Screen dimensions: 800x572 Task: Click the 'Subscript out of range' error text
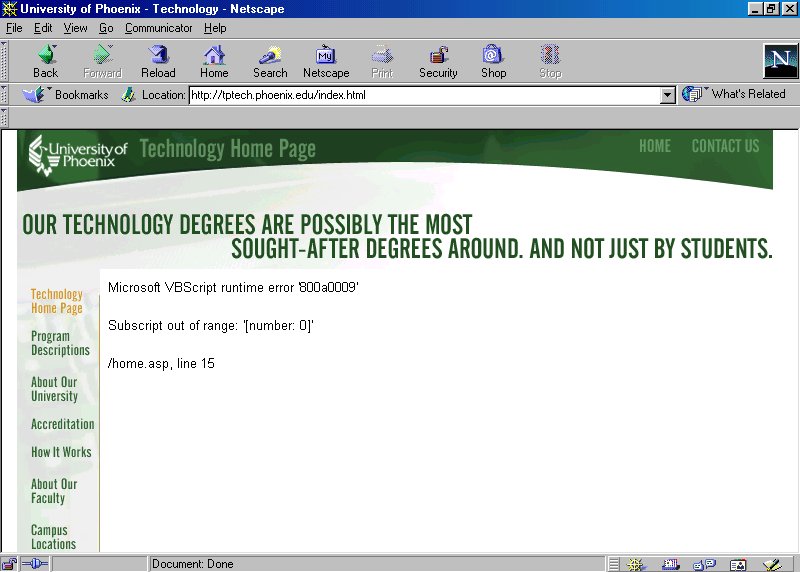(x=211, y=326)
